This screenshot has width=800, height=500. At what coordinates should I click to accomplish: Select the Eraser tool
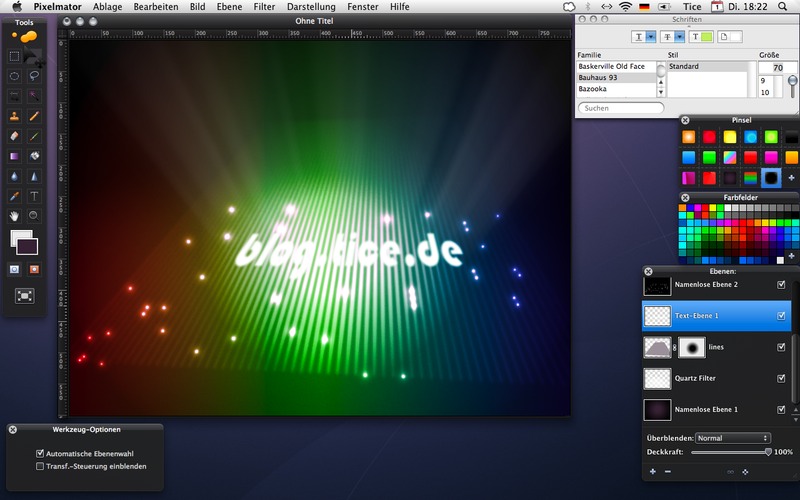pos(14,136)
